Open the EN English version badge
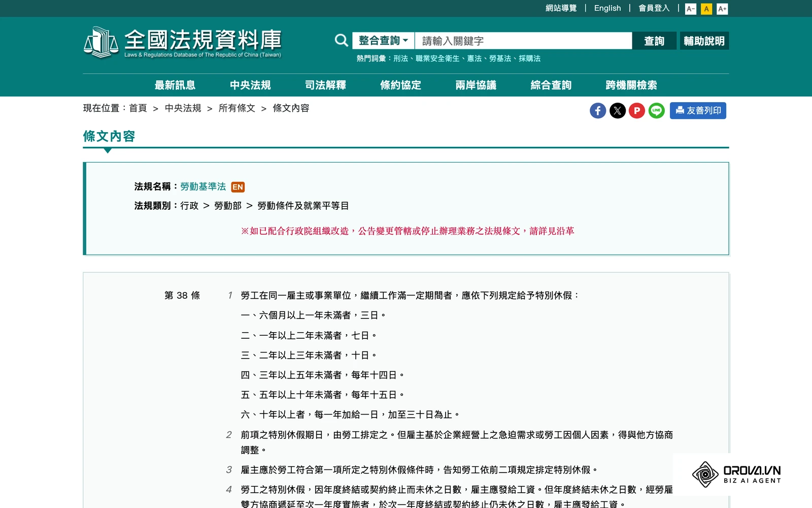 pyautogui.click(x=238, y=187)
